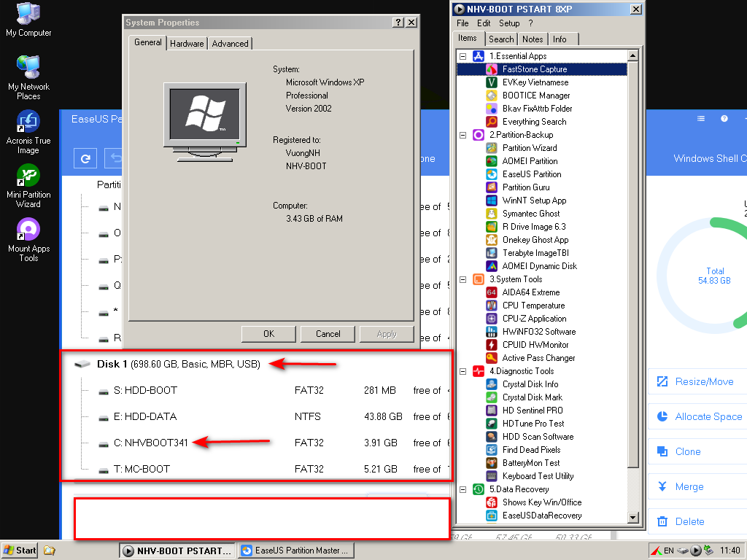Click Delete in EaseUS panel
Screen dimensions: 747x560
point(697,521)
